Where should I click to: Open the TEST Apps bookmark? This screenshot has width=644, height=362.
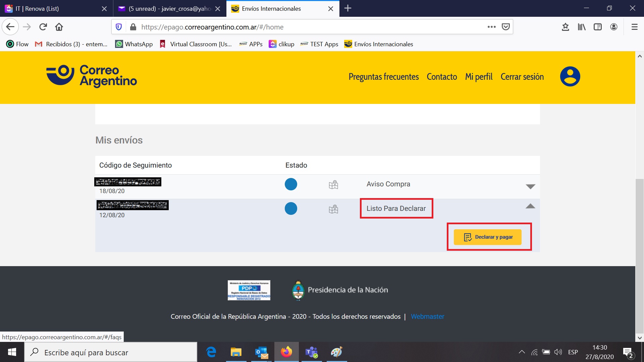tap(319, 44)
